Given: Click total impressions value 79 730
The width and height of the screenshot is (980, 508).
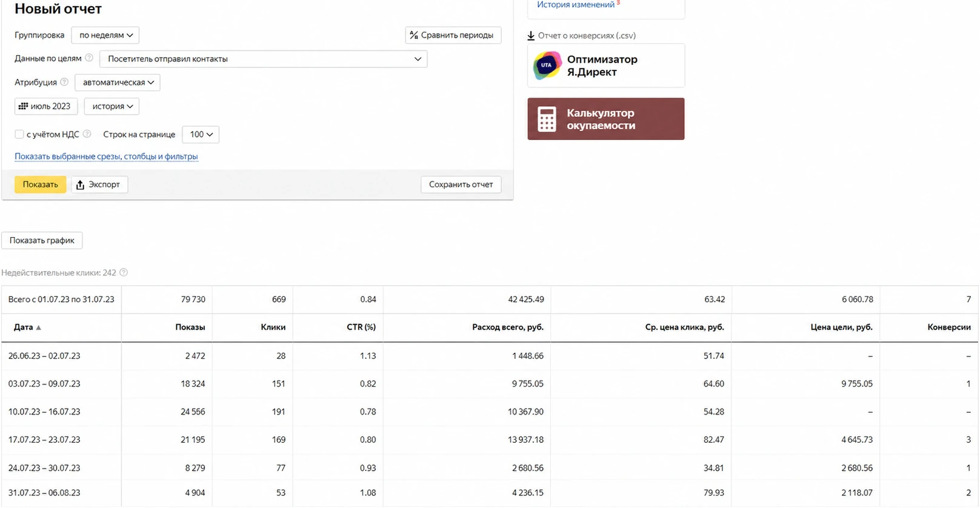Looking at the screenshot, I should 193,299.
